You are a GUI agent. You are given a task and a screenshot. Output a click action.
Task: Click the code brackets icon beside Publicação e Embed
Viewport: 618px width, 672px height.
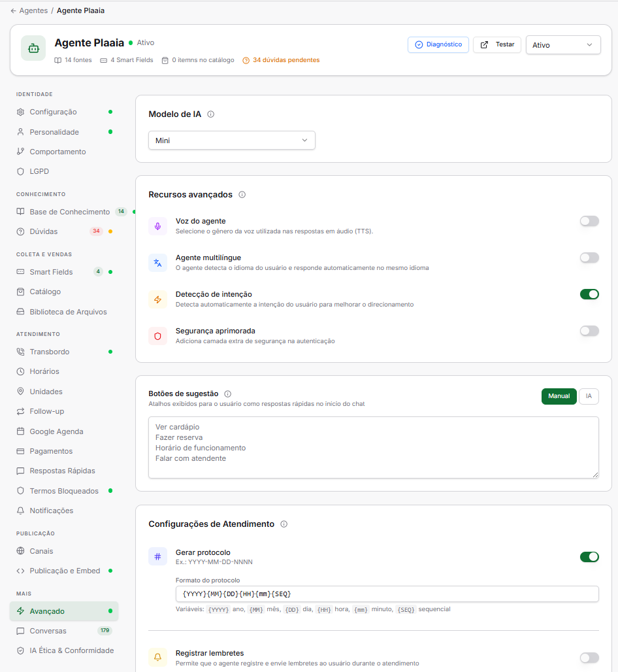[20, 571]
